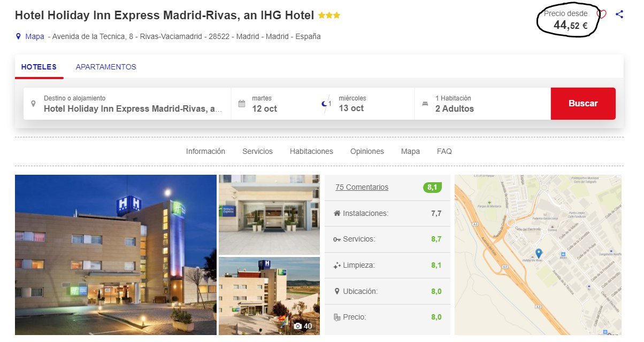
Task: Click the map pin icon beside Mapa
Action: (18, 37)
